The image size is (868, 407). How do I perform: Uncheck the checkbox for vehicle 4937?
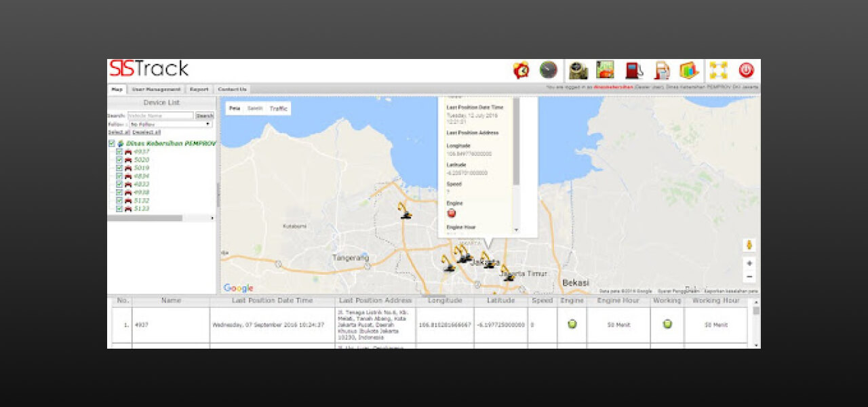click(x=119, y=152)
